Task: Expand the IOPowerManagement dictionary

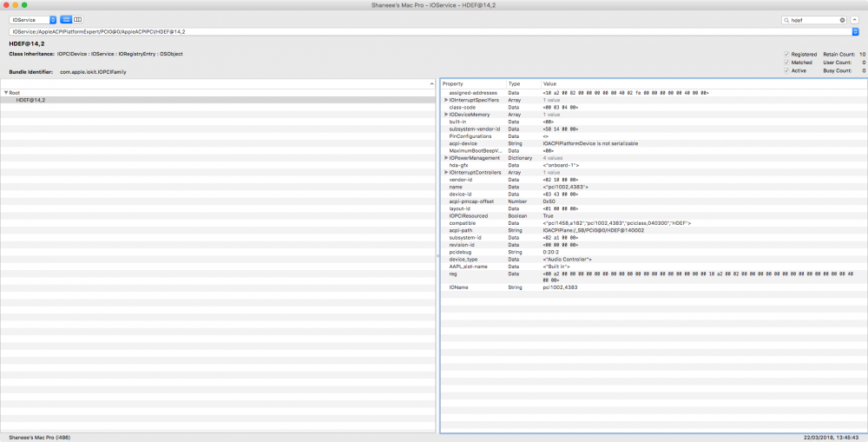Action: 446,158
